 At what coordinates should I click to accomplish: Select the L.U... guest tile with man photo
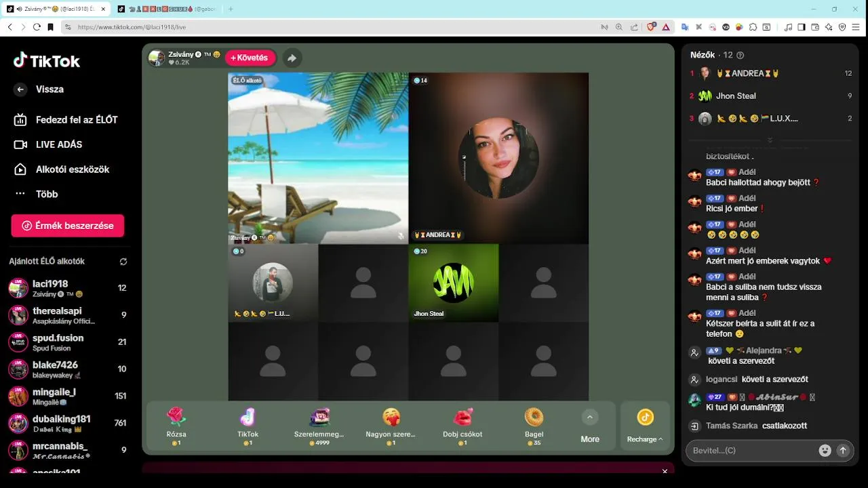(x=273, y=283)
